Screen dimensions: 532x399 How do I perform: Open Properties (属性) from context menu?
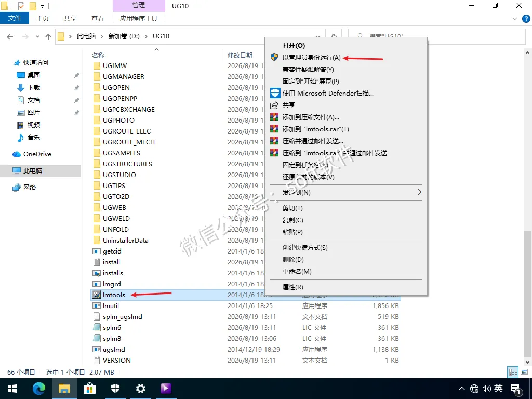pos(292,287)
